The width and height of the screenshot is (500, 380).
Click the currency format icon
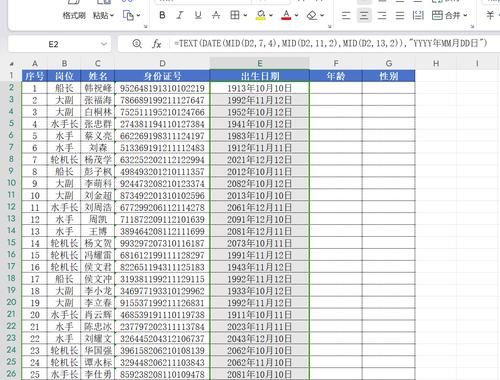tap(490, 15)
